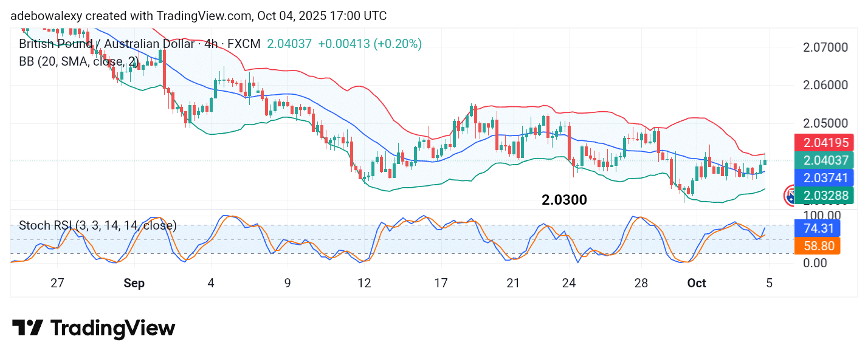Click the 17 date on time axis

click(441, 283)
